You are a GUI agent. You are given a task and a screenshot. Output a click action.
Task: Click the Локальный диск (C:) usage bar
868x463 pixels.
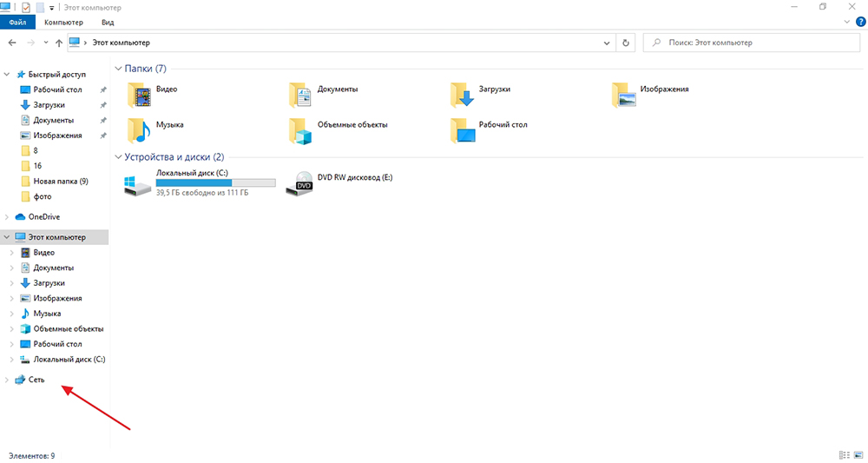point(216,182)
